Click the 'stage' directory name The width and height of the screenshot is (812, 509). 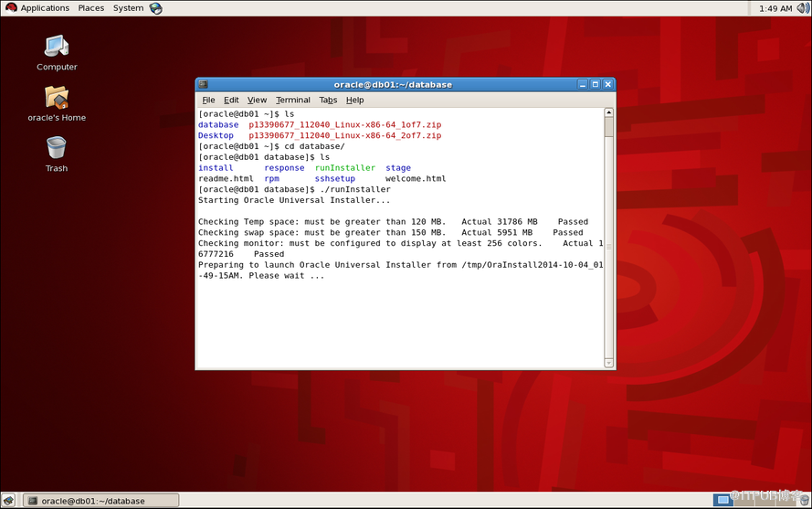pos(398,168)
